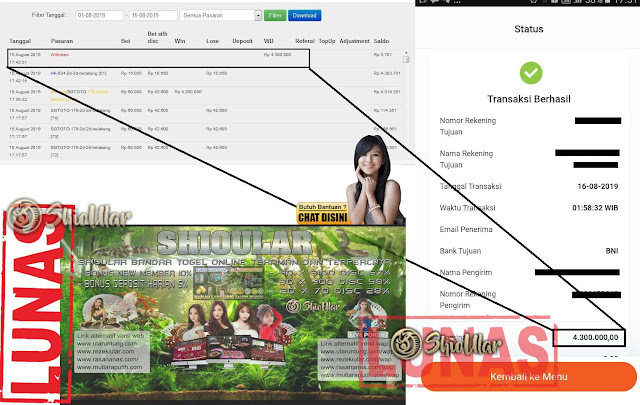Tap the Transaksi Berhasil heading
640x405 pixels.
pos(529,99)
